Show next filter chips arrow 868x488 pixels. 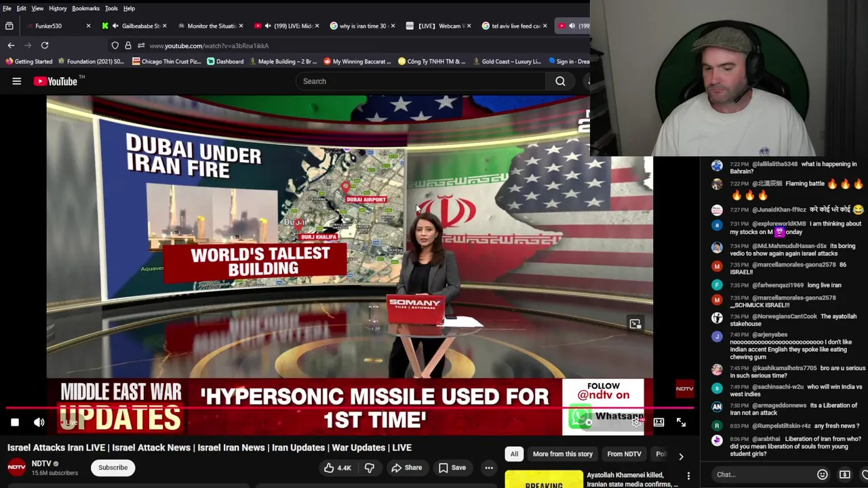tap(681, 456)
